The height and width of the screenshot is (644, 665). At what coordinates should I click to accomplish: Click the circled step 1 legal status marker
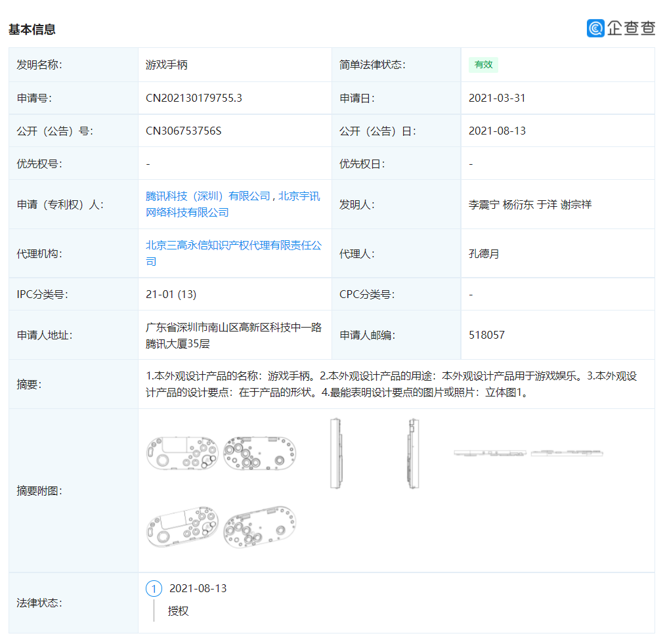tap(154, 588)
